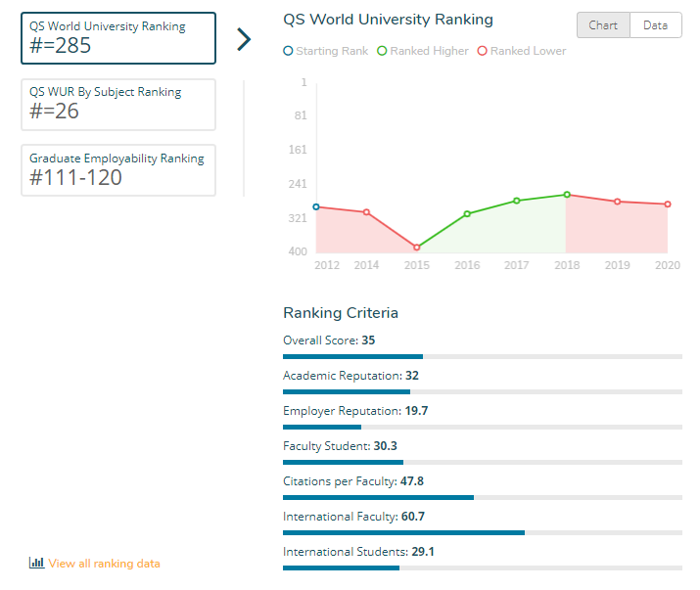Switch to the Chart view tab
700x590 pixels.
(603, 25)
